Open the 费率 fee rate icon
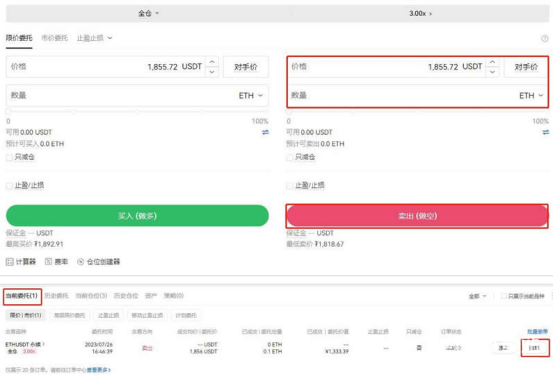 (57, 262)
